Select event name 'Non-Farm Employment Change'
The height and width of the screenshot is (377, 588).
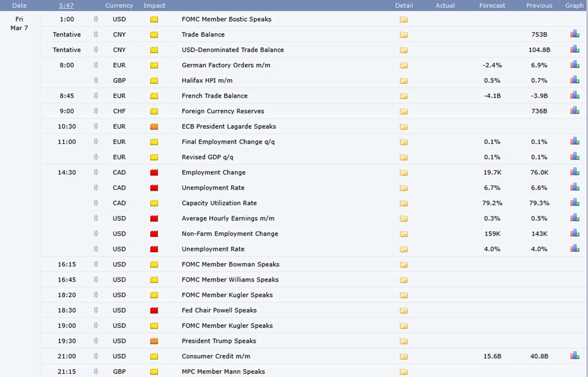pyautogui.click(x=230, y=234)
